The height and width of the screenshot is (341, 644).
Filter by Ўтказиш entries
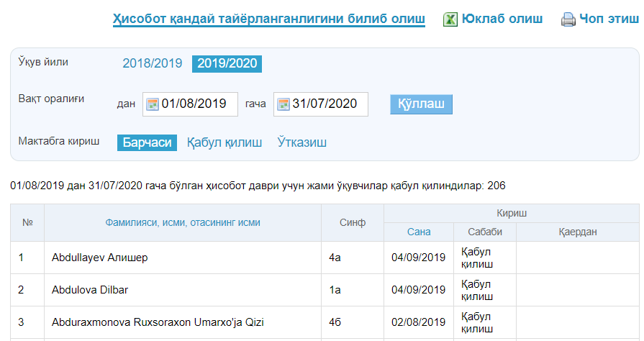click(x=302, y=142)
